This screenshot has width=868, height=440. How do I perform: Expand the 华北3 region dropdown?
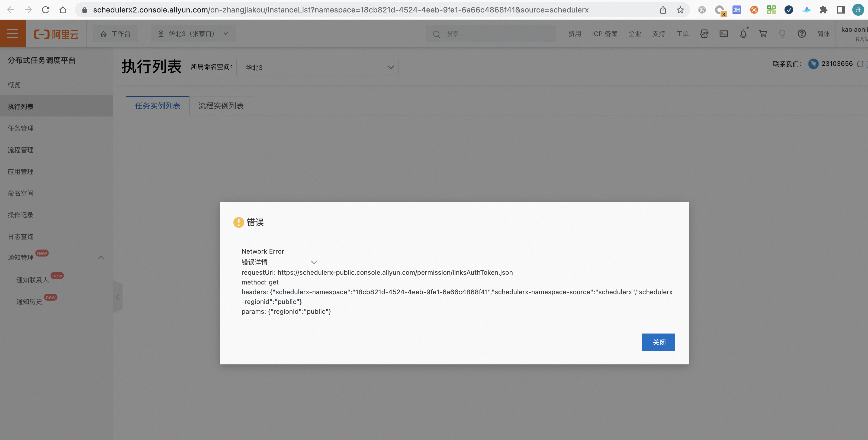[193, 34]
